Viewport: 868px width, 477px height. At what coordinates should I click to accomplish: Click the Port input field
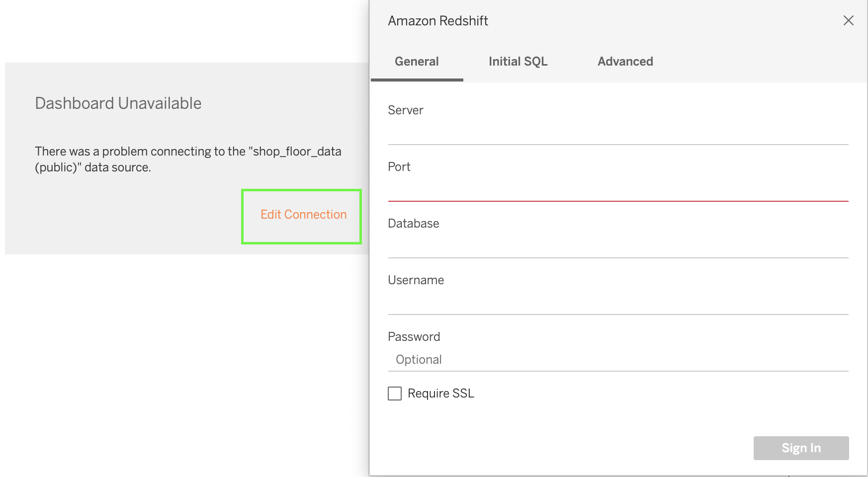[618, 189]
